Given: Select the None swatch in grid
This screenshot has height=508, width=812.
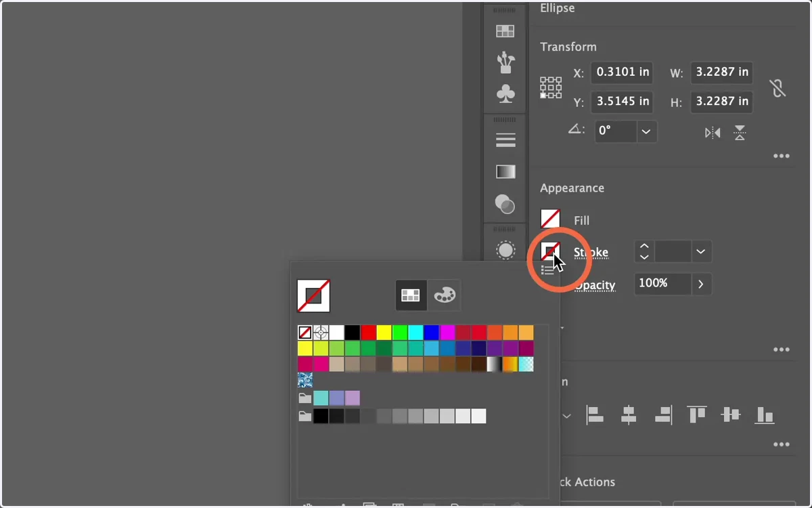Looking at the screenshot, I should [x=305, y=333].
